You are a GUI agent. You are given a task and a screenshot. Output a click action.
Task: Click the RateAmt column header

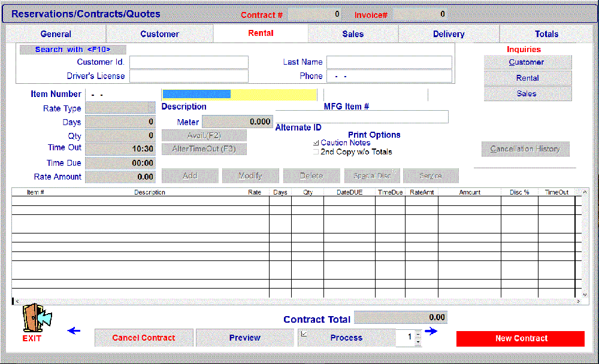pos(422,193)
